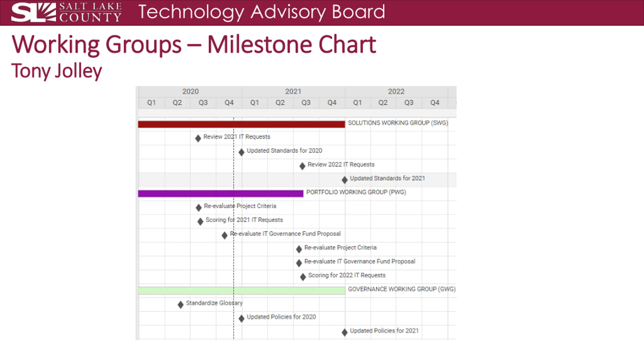This screenshot has height=362, width=644.
Task: Select the GOVERNANCE WORKING GROUP (GWG) label
Action: click(x=402, y=289)
